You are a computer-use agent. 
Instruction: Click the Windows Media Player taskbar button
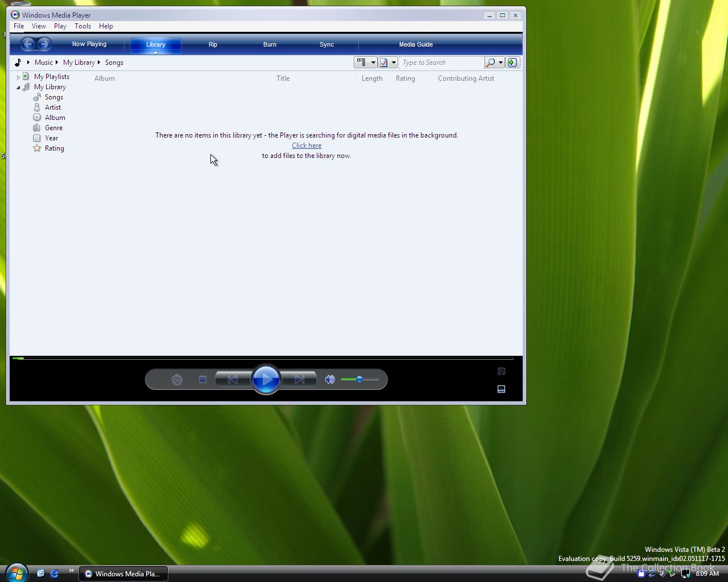click(x=123, y=573)
